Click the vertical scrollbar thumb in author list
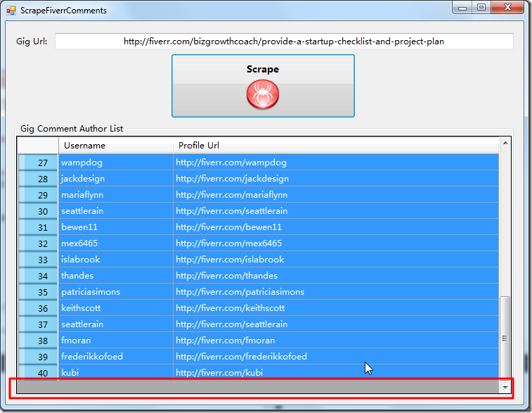The width and height of the screenshot is (532, 413). pos(505,338)
